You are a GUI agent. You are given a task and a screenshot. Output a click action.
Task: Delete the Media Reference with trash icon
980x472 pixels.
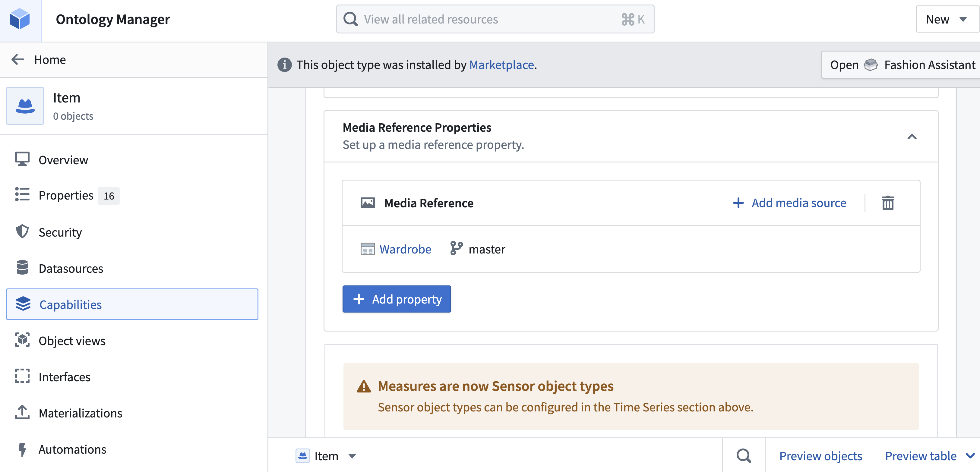(888, 203)
